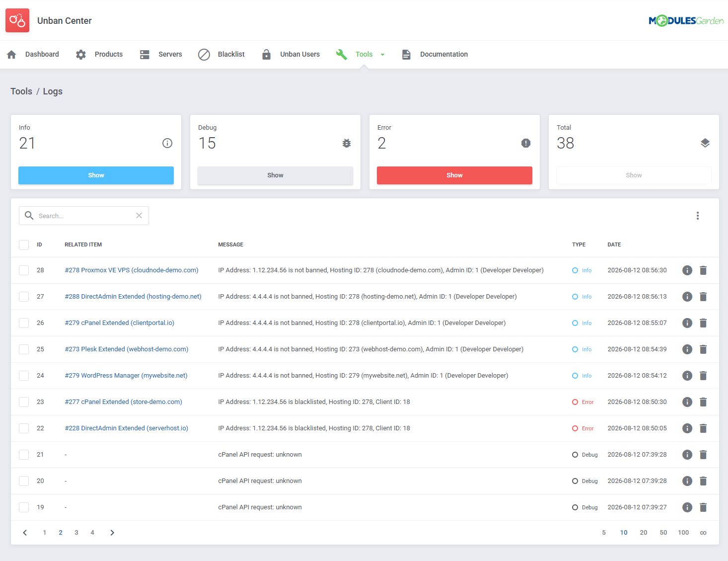Set 20 entries per page
This screenshot has height=561, width=728.
[x=644, y=533]
